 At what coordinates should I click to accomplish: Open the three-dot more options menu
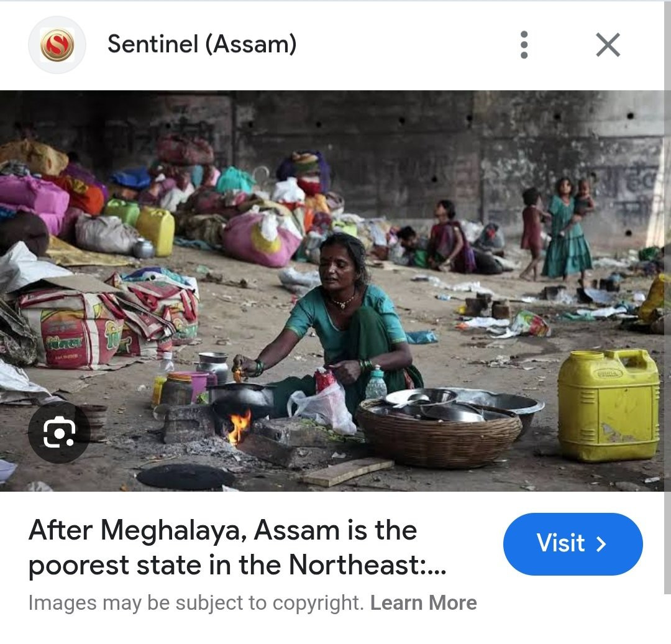click(524, 45)
